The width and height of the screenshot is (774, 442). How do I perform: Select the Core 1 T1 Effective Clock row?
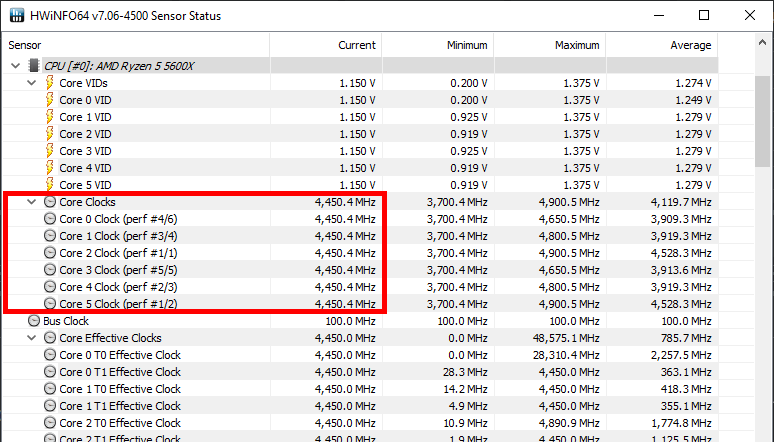[x=360, y=406]
